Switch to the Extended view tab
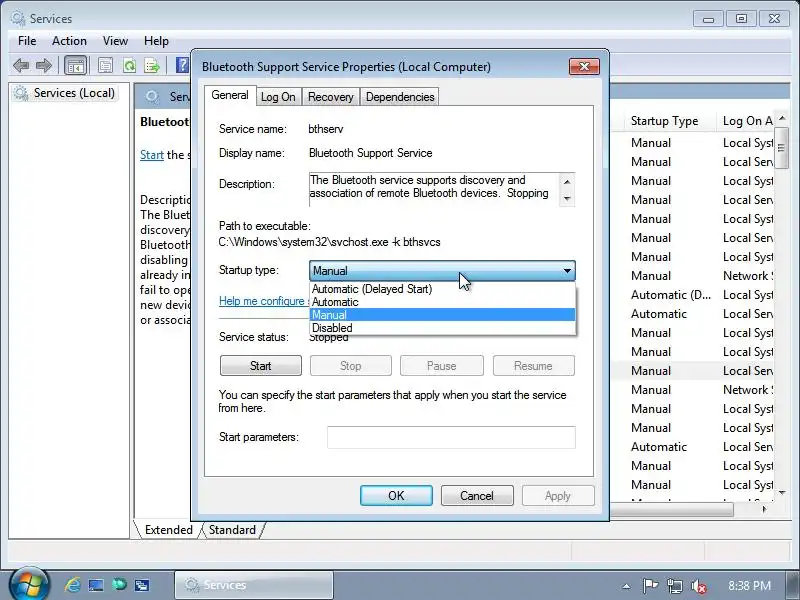Screen dimensions: 800x600 [168, 530]
